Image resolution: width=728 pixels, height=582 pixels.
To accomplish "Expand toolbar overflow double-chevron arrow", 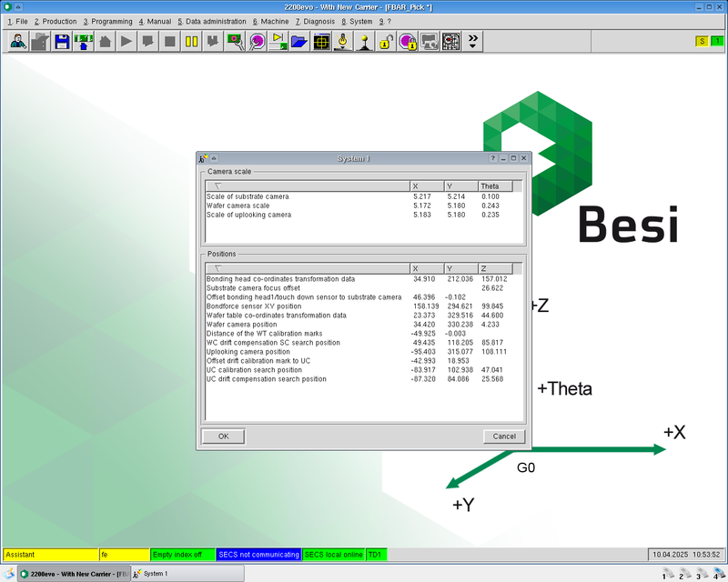I will pyautogui.click(x=472, y=41).
